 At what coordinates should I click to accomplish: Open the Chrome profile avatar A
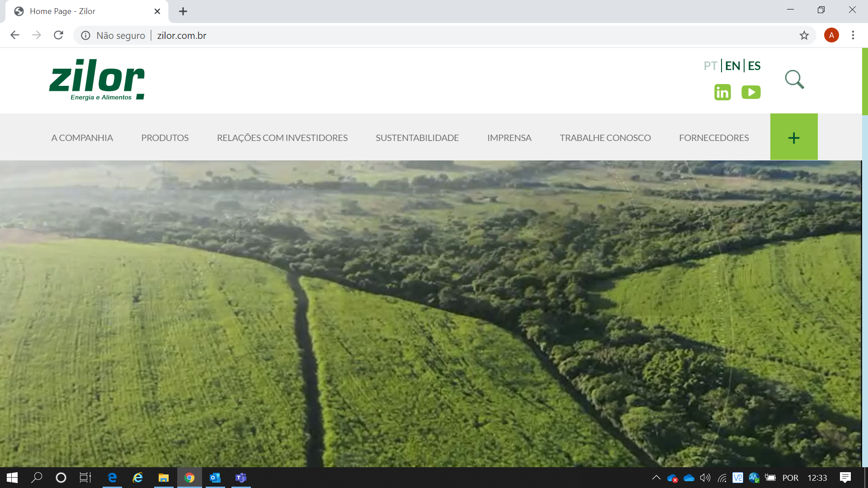tap(831, 35)
